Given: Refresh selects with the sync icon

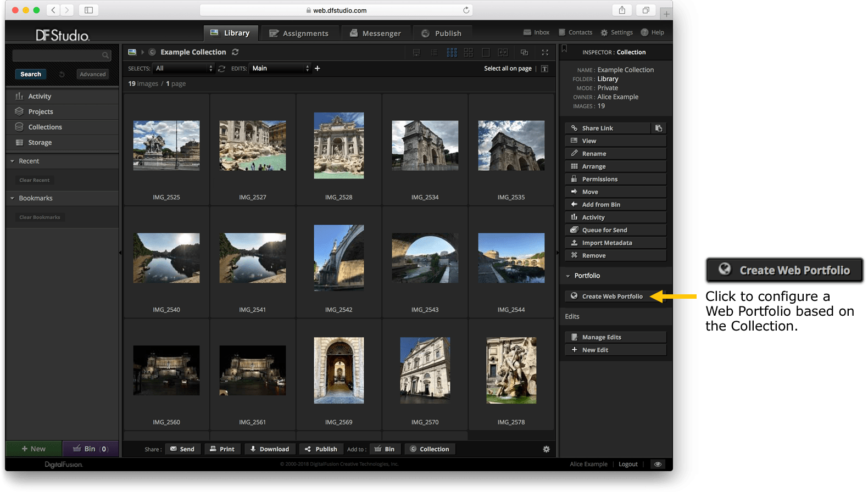Looking at the screenshot, I should point(221,69).
